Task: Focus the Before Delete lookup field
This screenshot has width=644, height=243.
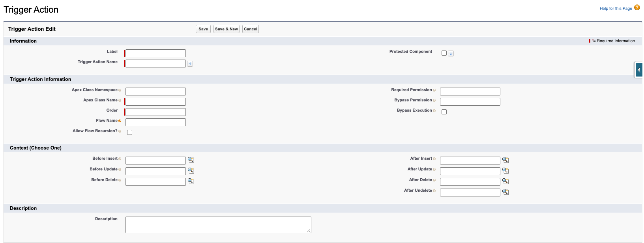Action: tap(155, 182)
